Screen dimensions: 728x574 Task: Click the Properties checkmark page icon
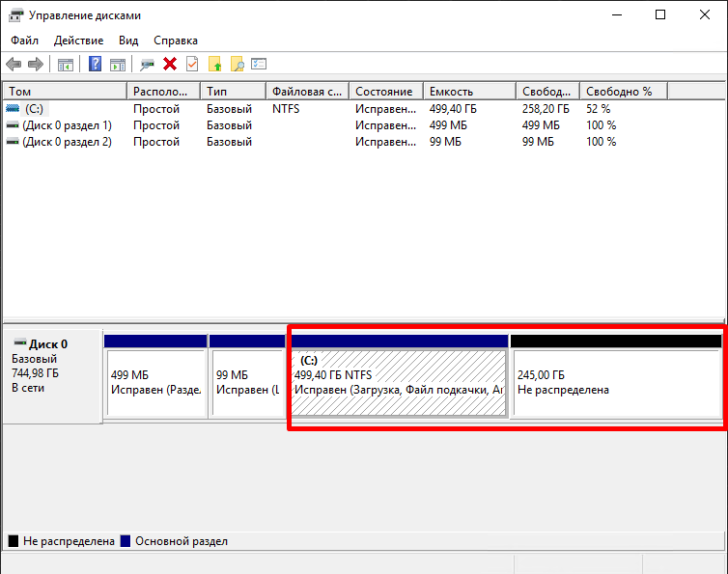[x=192, y=65]
